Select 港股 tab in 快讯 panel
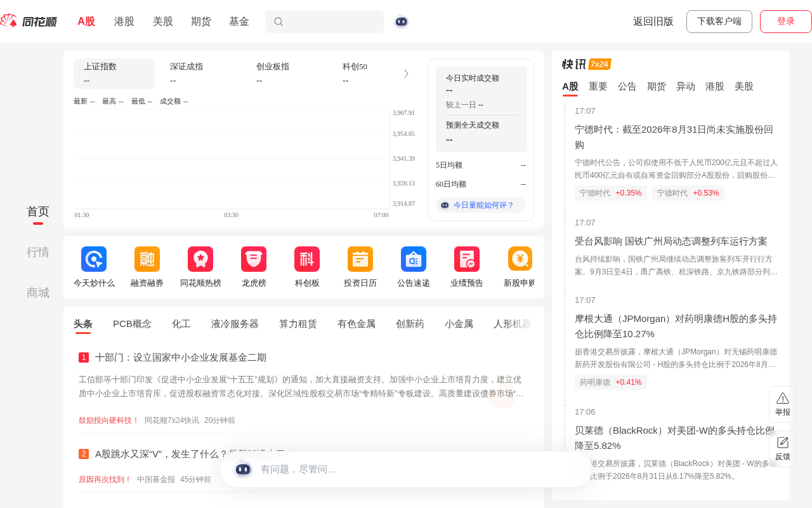The height and width of the screenshot is (508, 812). 715,86
